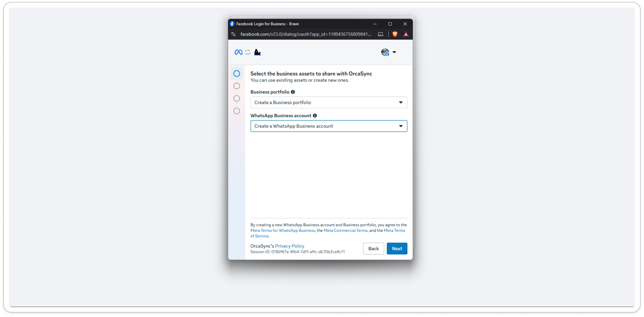The width and height of the screenshot is (644, 317).
Task: Open the Brave Shields lion icon
Action: click(395, 34)
